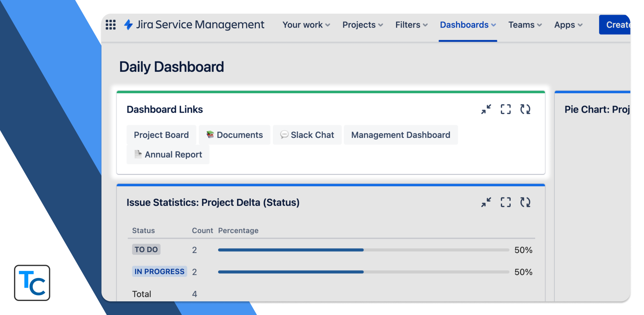
Task: Open the Annual Report link
Action: 168,154
